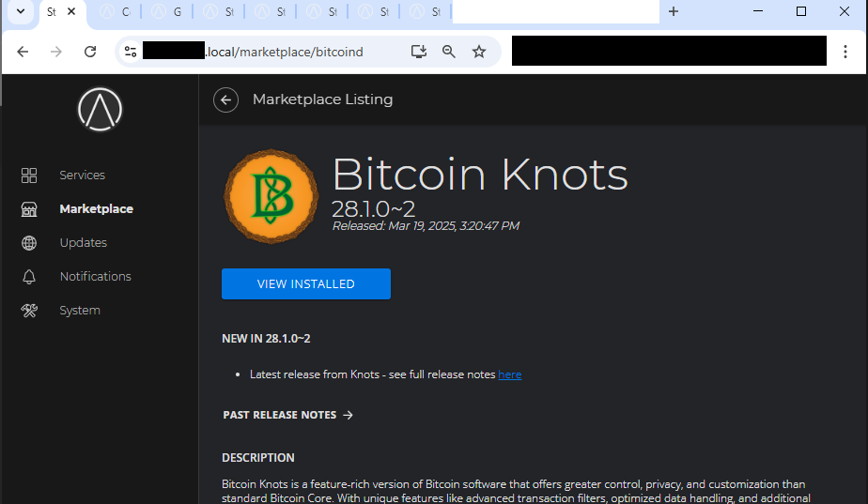
Task: Click the browser forward arrow
Action: click(56, 52)
